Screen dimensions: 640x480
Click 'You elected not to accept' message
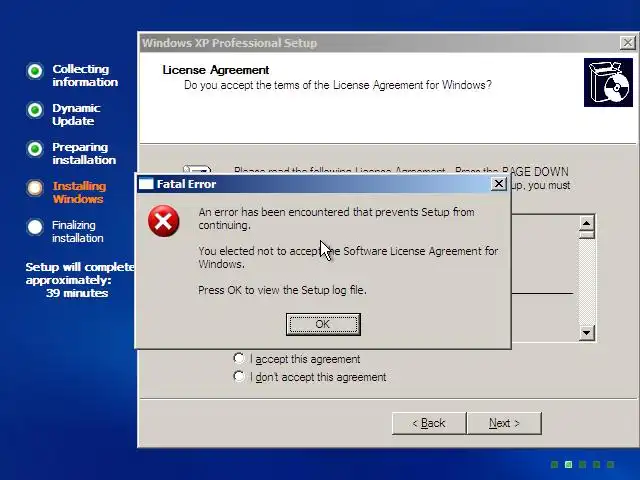(x=348, y=257)
